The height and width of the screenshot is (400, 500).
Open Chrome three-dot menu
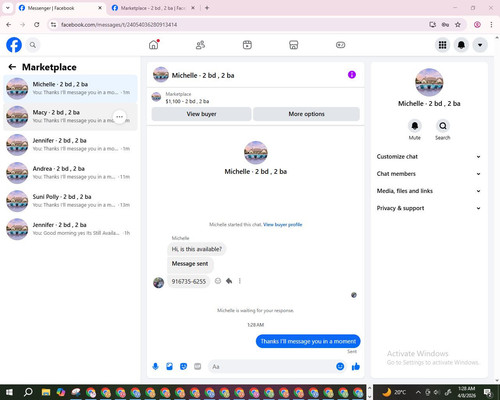coord(491,24)
